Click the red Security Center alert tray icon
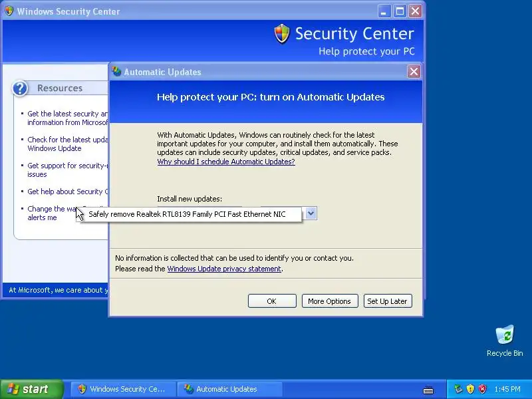 point(482,389)
